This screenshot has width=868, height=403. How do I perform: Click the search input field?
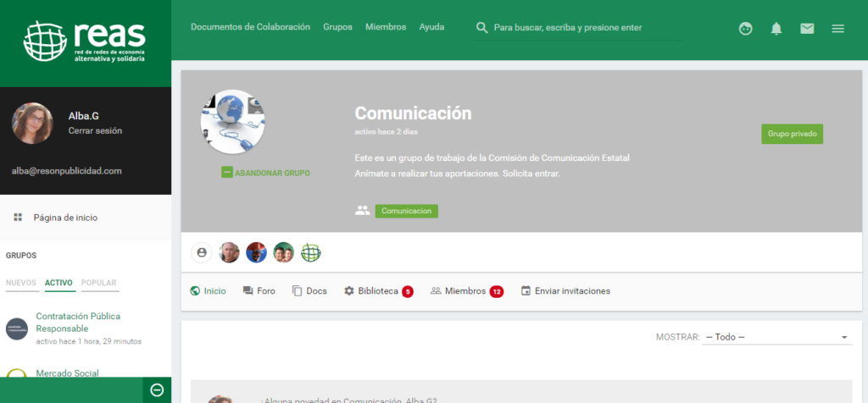tap(585, 28)
